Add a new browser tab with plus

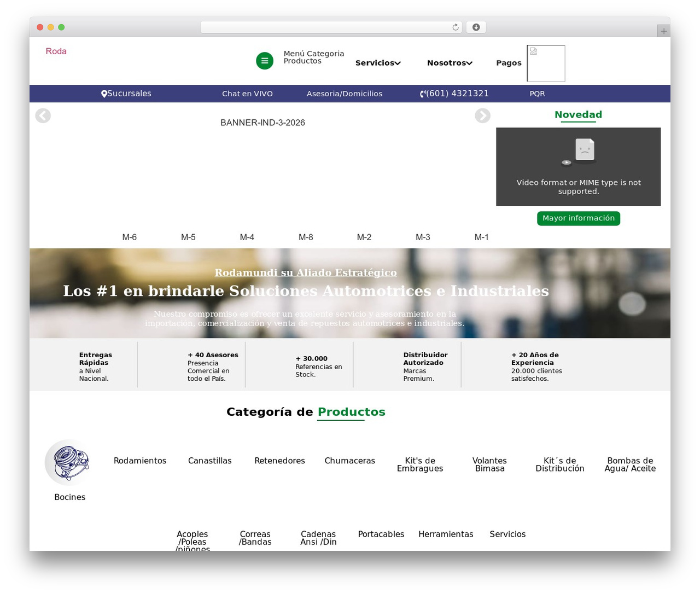[663, 31]
